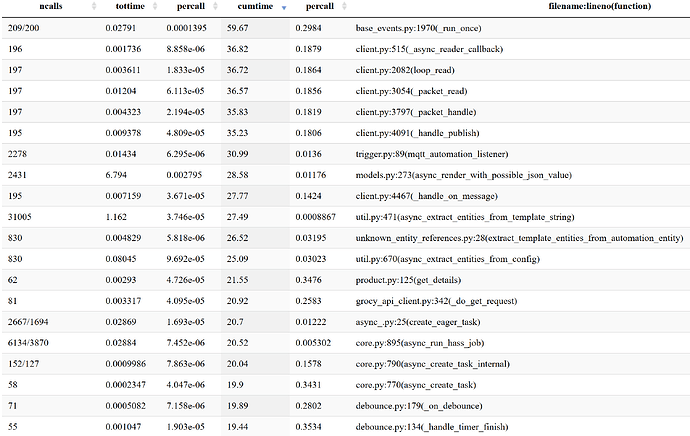
Task: Click the first percall column header
Action: (x=191, y=6)
